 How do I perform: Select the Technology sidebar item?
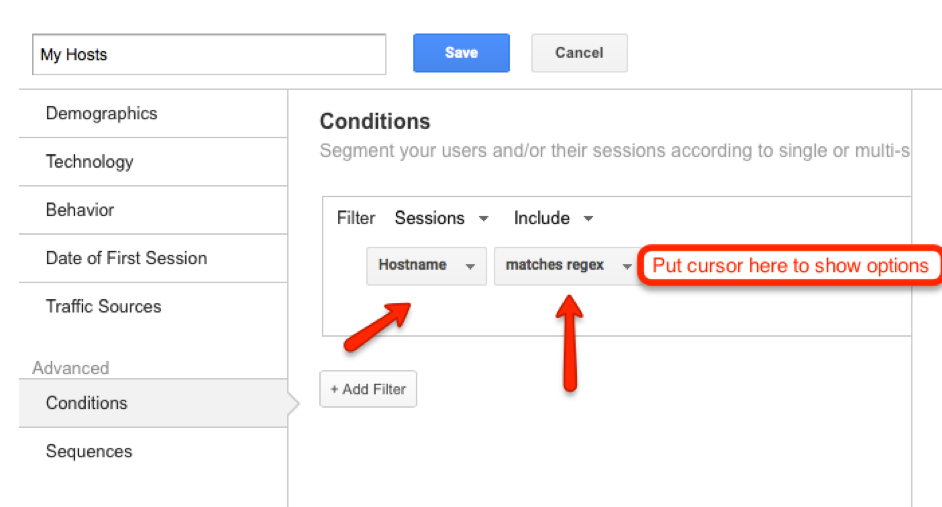(89, 161)
